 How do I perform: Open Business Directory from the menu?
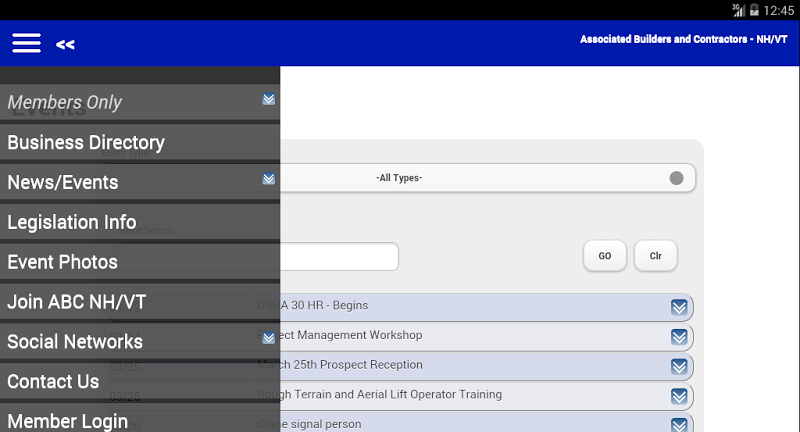coord(140,142)
